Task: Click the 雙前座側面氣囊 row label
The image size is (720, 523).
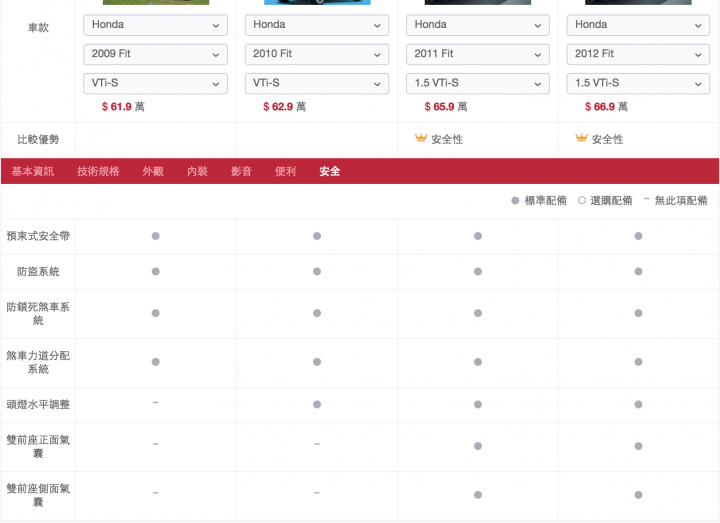Action: 38,495
